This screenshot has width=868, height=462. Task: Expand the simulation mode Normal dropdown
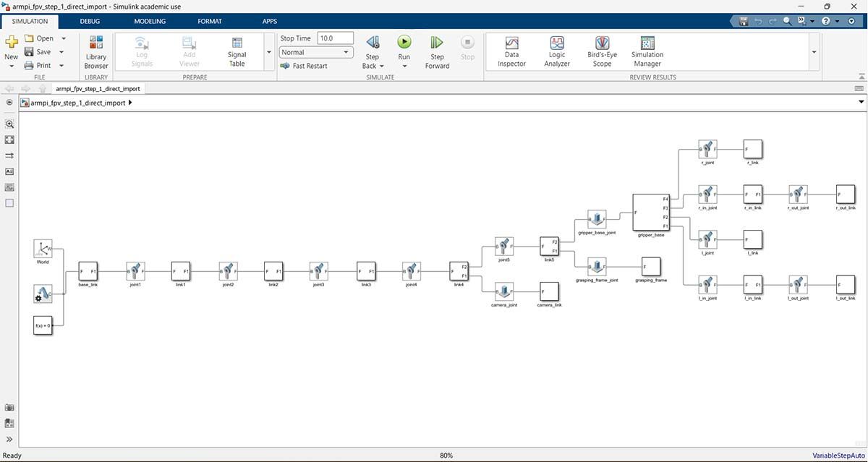pos(315,52)
